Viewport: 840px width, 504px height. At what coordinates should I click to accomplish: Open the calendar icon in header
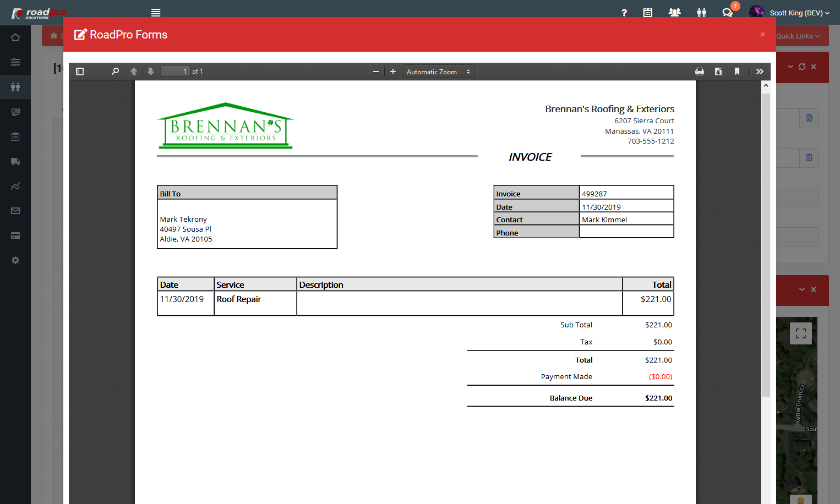click(648, 13)
